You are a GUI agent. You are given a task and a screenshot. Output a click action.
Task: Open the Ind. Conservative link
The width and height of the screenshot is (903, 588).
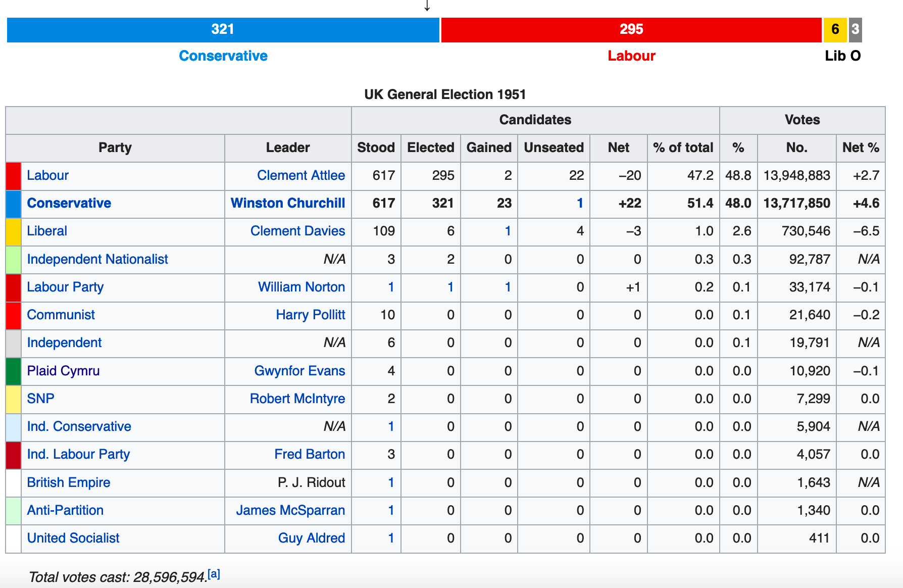click(79, 426)
